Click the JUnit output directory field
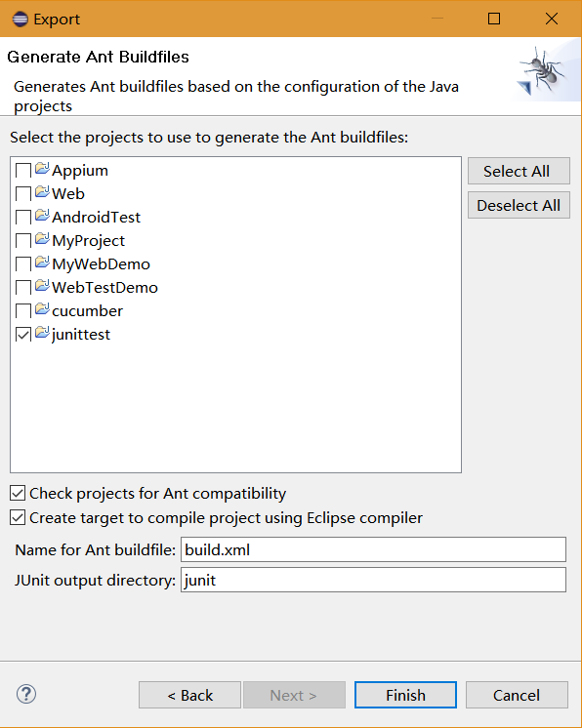The width and height of the screenshot is (582, 728). [x=373, y=580]
